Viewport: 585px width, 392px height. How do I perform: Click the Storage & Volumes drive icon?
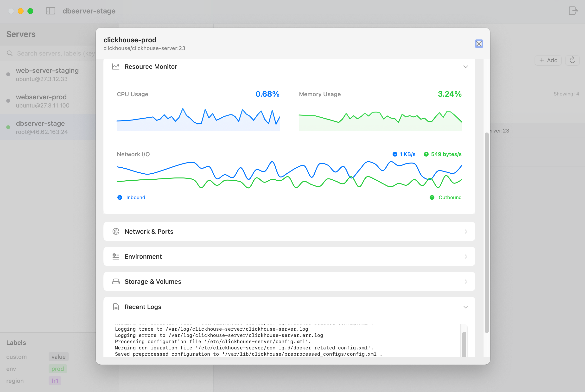(x=116, y=282)
